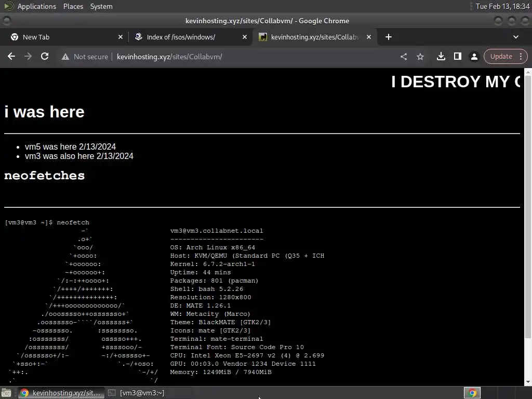This screenshot has height=399, width=532.
Task: Click the "Icons: mate [GTK2/3]" line
Action: pyautogui.click(x=210, y=330)
